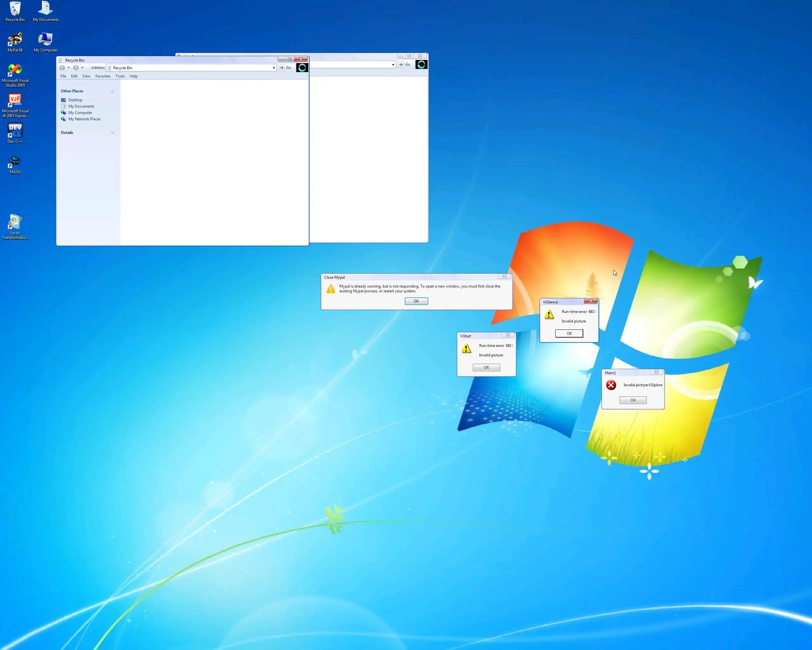
Task: Go to My Network Places link
Action: [84, 119]
